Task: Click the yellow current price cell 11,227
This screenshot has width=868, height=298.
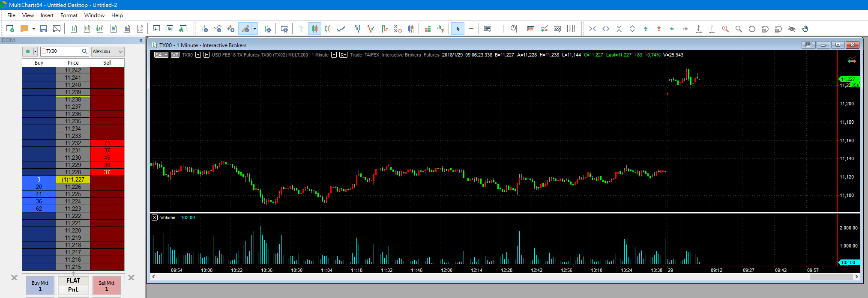Action: (x=73, y=179)
